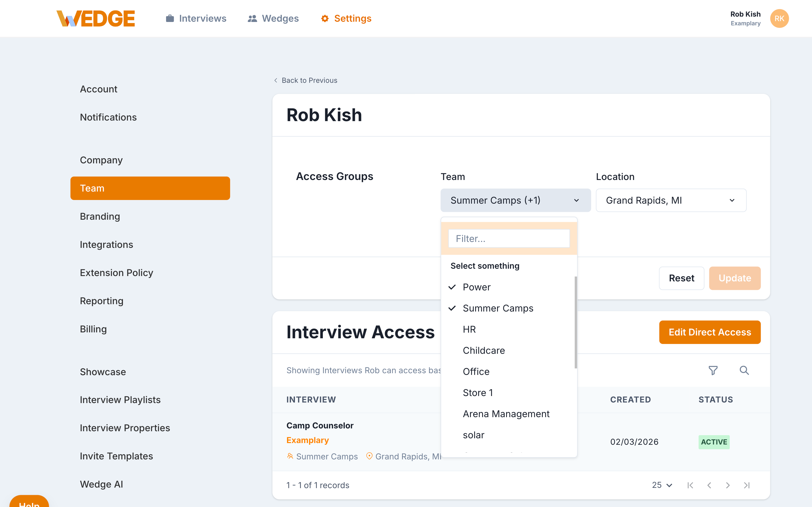Screen dimensions: 812x507
Task: Click the Edit Direct Access button
Action: pos(709,332)
